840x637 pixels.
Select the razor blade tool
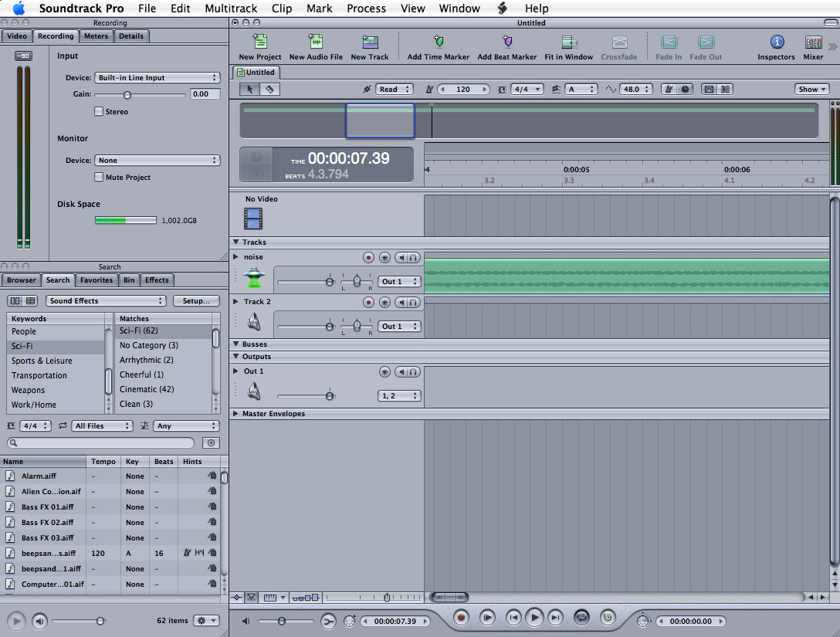pos(269,90)
